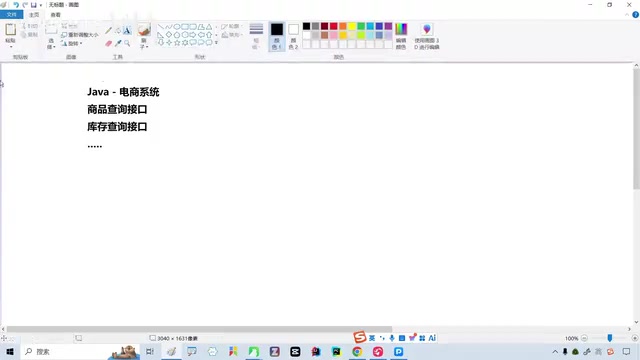
Task: Click Sogou input method S icon
Action: 360,337
